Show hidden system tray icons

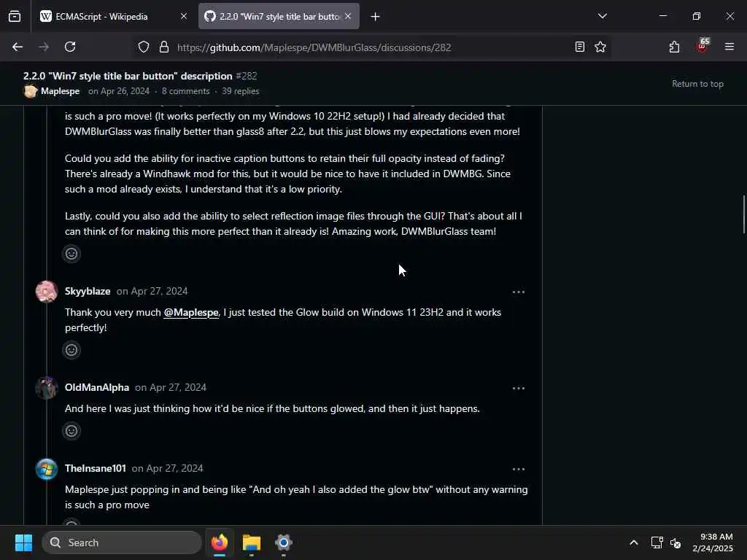634,542
